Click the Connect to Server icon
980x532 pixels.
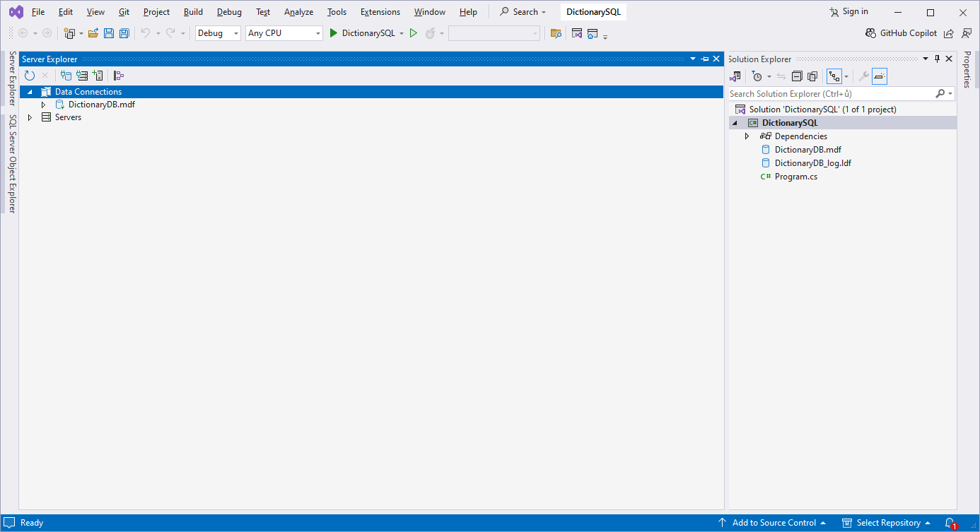[82, 75]
